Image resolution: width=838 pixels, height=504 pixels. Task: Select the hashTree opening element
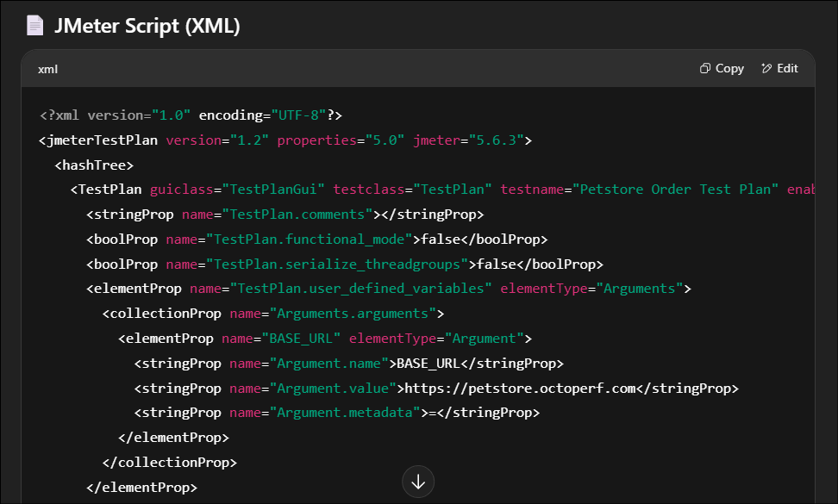93,164
